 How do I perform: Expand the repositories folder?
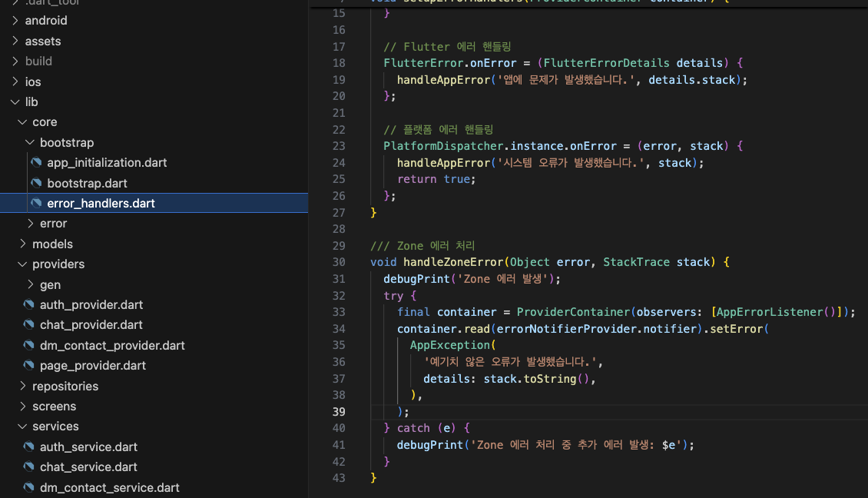[22, 386]
